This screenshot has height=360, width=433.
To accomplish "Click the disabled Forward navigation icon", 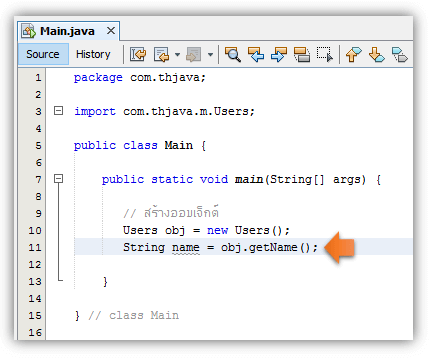I will click(194, 54).
